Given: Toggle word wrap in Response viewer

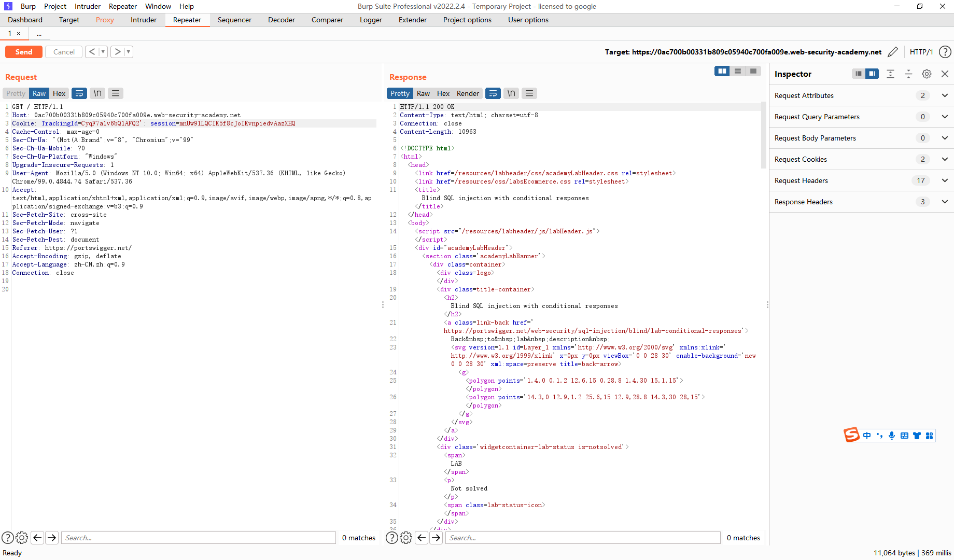Looking at the screenshot, I should [493, 93].
